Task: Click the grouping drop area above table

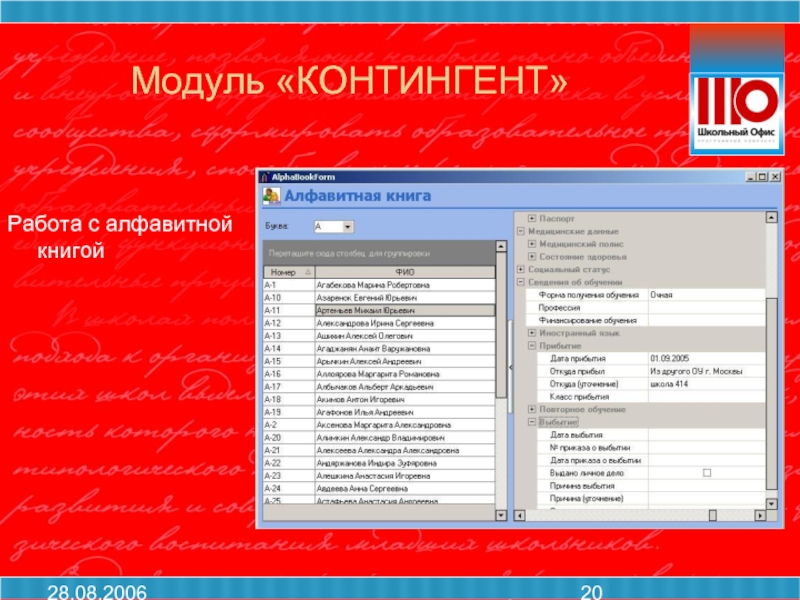Action: 379,253
